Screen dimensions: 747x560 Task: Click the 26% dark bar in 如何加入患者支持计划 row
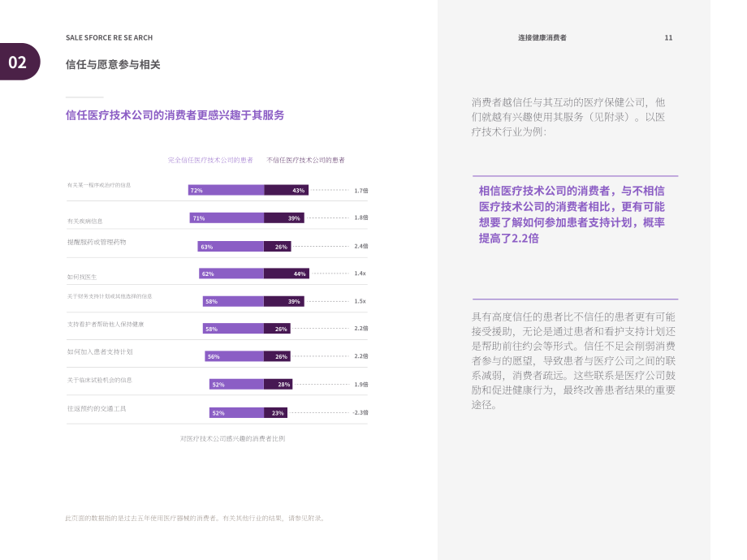(277, 356)
